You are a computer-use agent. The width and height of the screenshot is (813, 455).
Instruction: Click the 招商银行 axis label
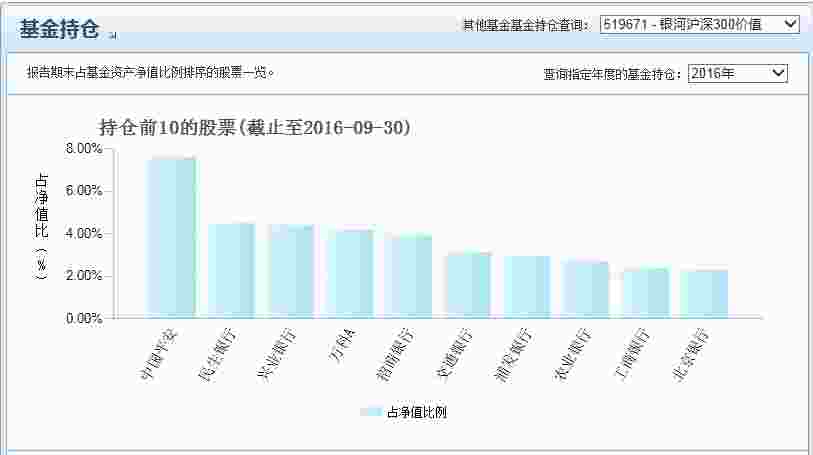tap(395, 354)
